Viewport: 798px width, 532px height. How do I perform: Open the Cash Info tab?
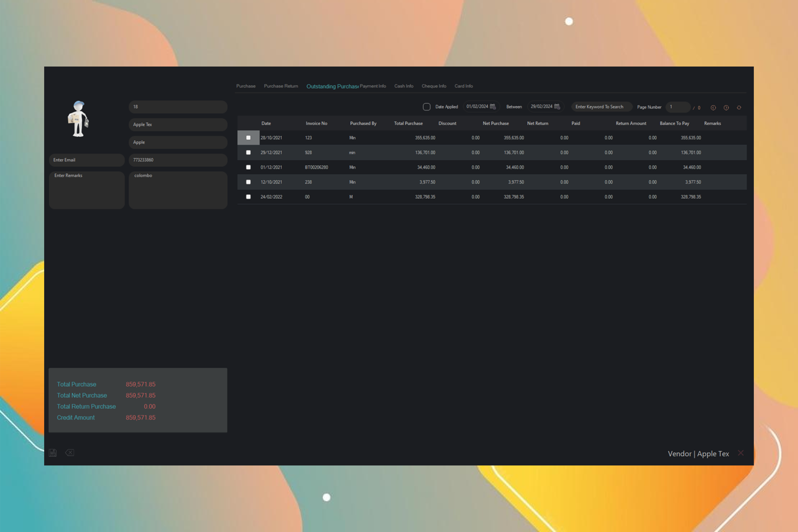pyautogui.click(x=404, y=86)
